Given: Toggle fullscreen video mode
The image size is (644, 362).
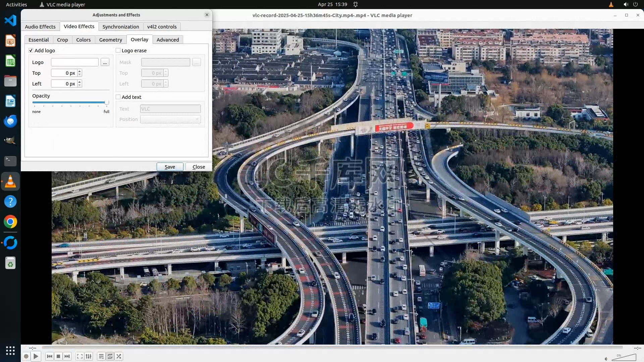Looking at the screenshot, I should (x=80, y=356).
